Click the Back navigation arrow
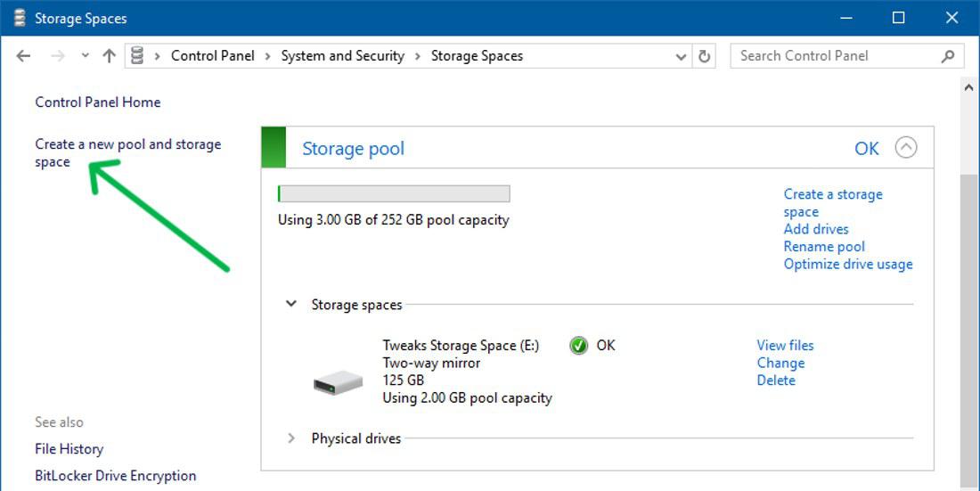The height and width of the screenshot is (491, 980). click(x=23, y=56)
